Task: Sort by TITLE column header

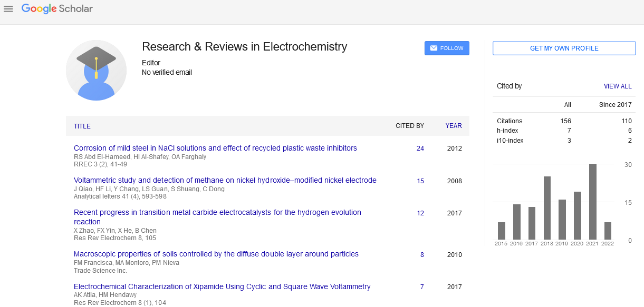Action: (x=82, y=126)
